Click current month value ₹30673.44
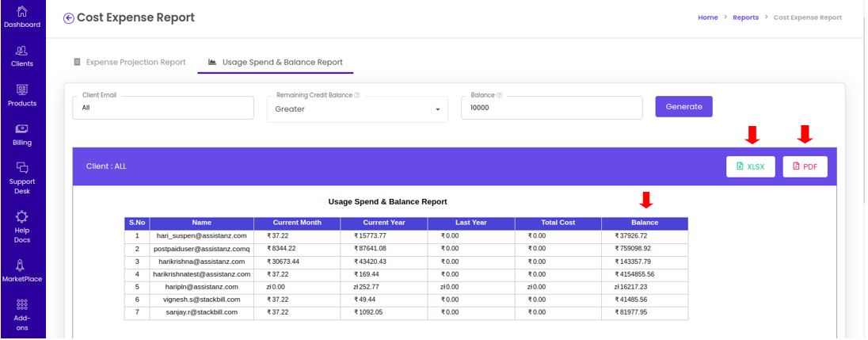868x340 pixels. point(283,262)
